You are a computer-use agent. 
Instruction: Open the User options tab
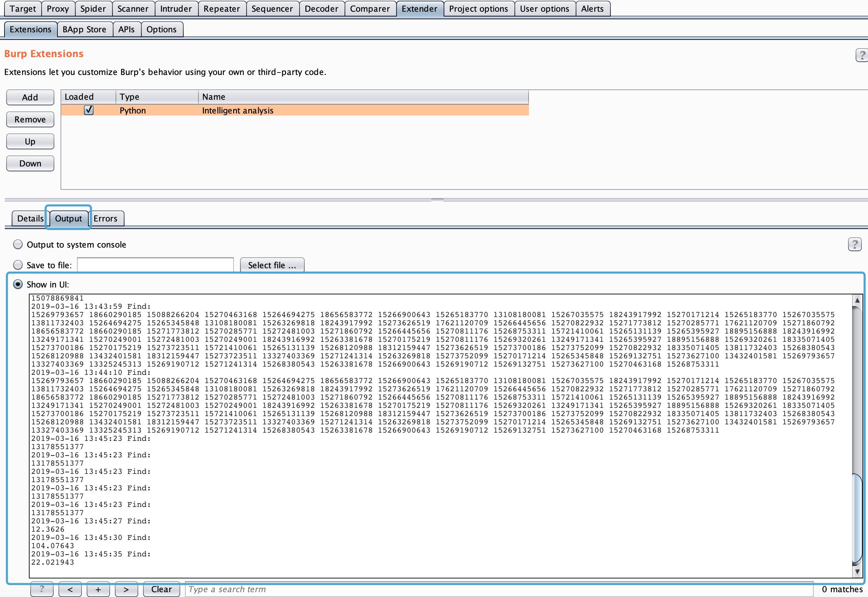[x=545, y=9]
